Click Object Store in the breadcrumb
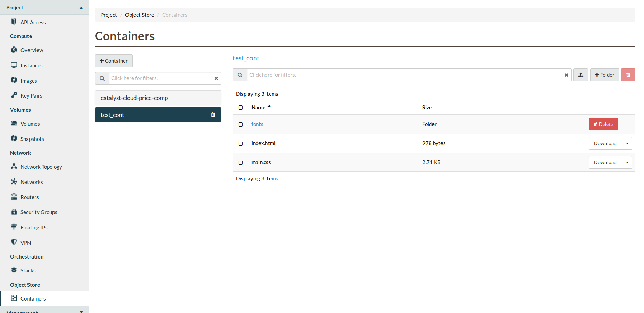Screen dimensions: 644x313 tap(139, 15)
